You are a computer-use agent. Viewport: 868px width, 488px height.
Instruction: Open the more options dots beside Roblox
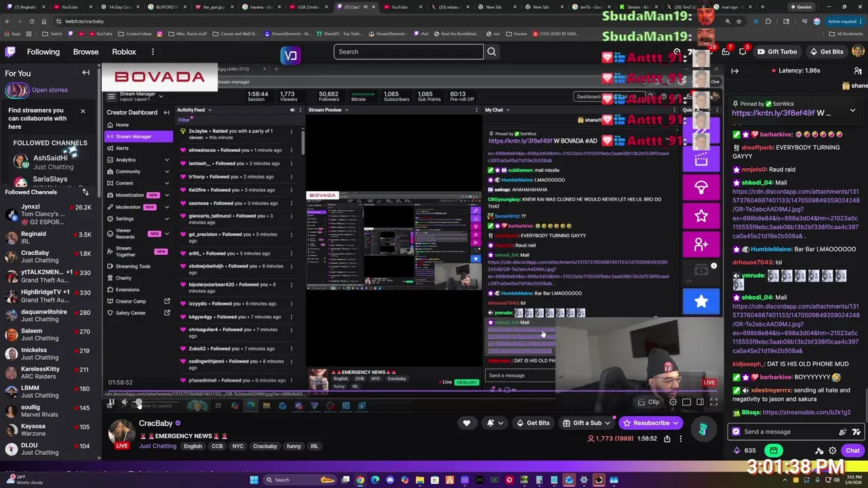coord(153,52)
